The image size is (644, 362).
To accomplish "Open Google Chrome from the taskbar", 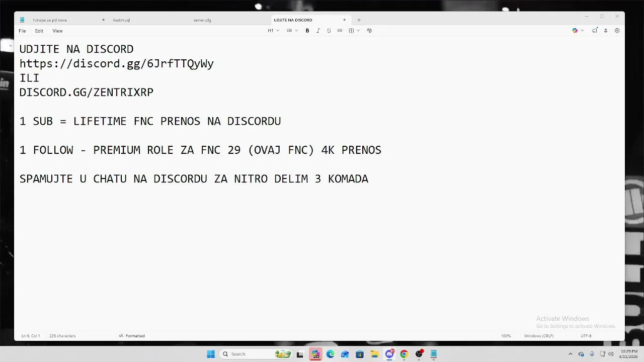I will click(x=404, y=354).
